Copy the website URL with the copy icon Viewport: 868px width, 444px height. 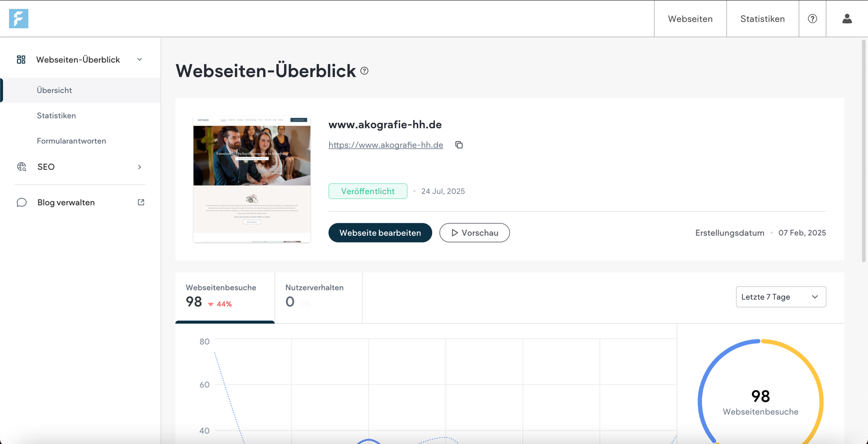click(x=459, y=145)
